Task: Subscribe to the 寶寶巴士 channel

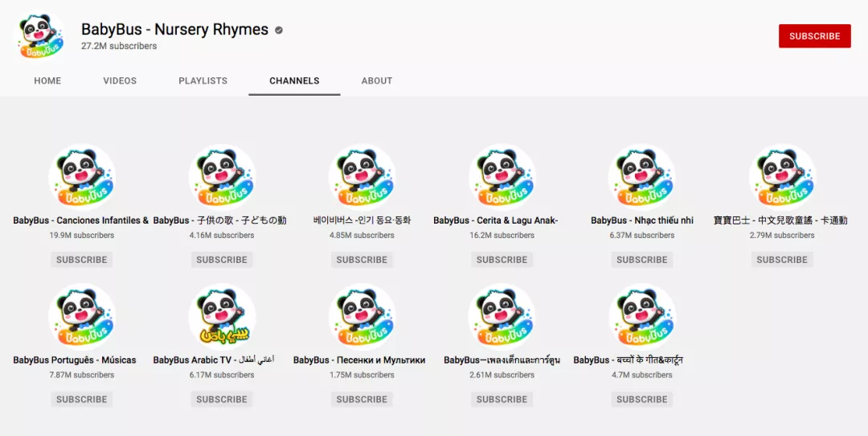Action: point(782,259)
